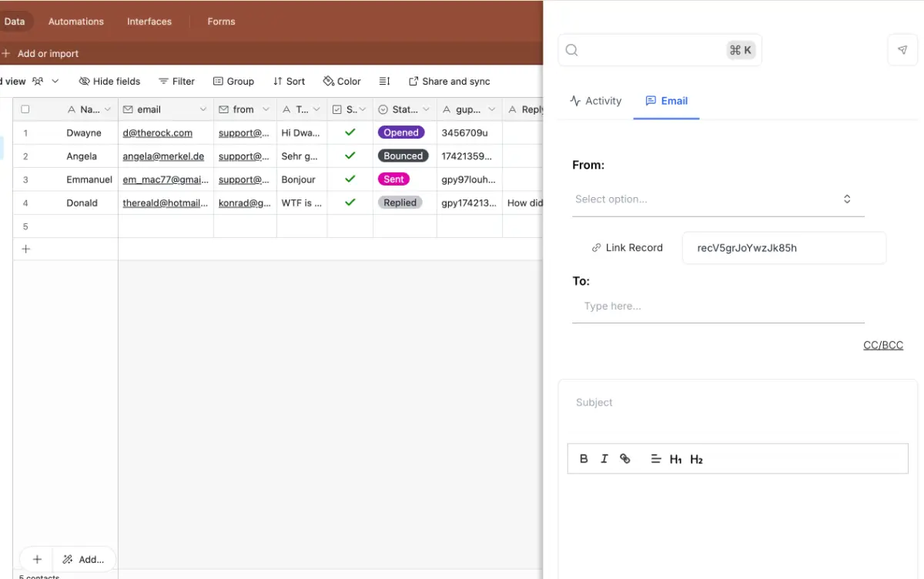Apply Heading 1 style in email toolbar

[675, 459]
